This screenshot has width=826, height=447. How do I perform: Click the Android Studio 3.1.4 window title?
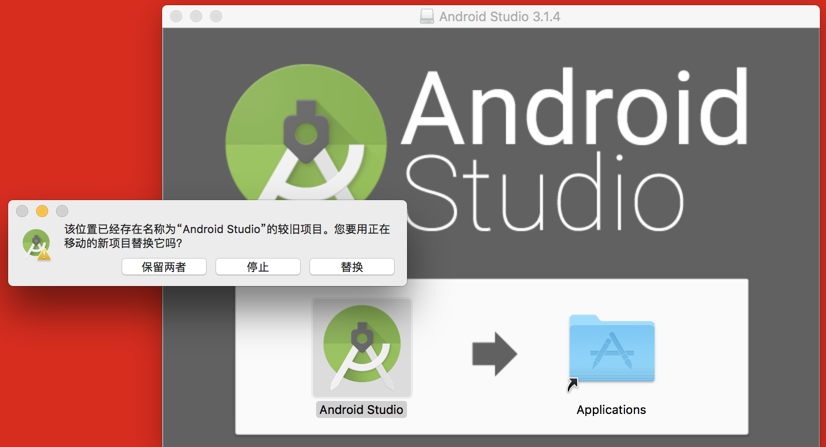499,16
